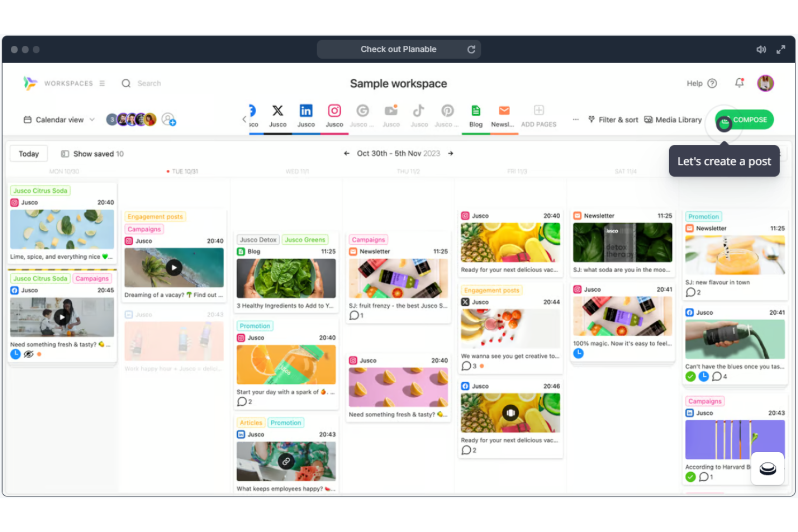The width and height of the screenshot is (798, 532).
Task: Toggle the crossed-eye visibility icon on Monday post
Action: point(29,354)
